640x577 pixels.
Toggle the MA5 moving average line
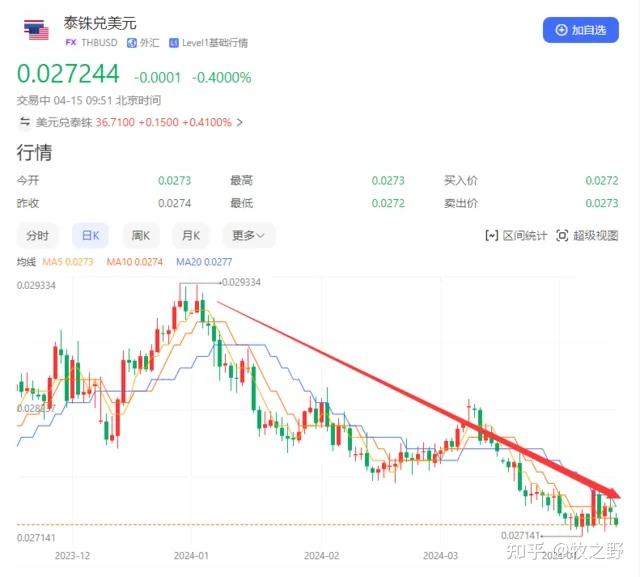click(x=68, y=262)
